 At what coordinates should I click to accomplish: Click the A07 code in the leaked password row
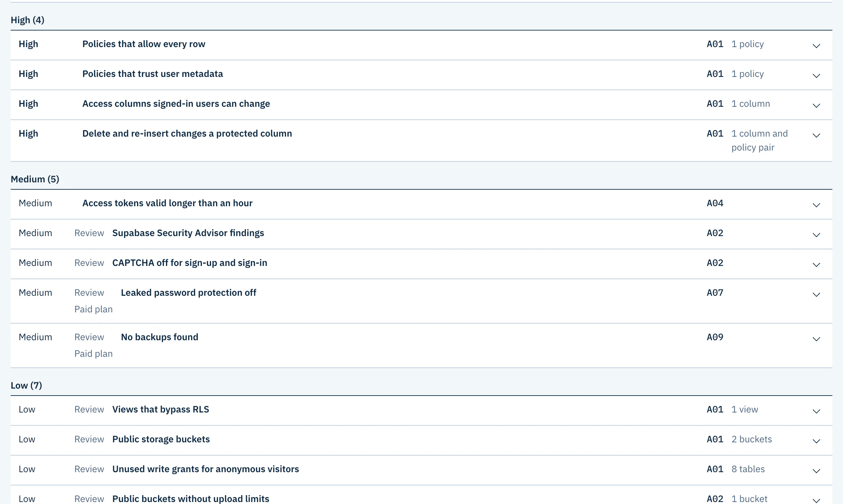(715, 293)
